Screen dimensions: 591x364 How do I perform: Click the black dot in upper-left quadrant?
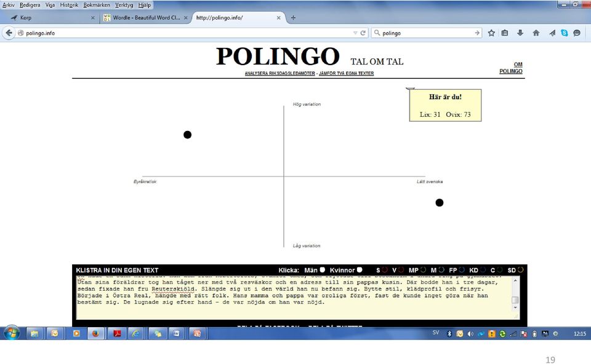coord(187,135)
